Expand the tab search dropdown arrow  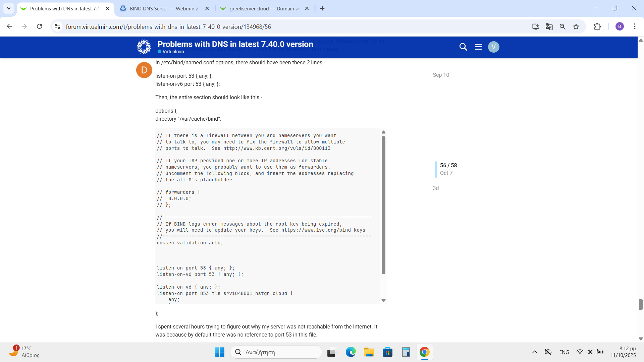click(x=9, y=8)
